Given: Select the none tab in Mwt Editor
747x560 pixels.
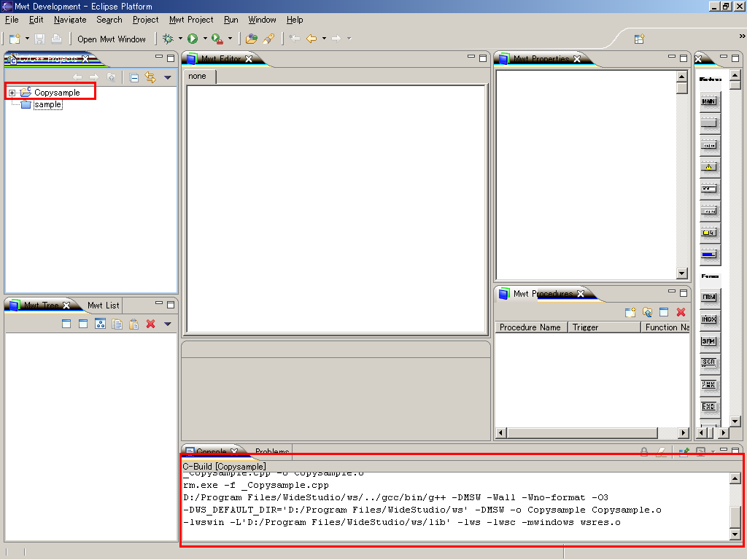Looking at the screenshot, I should tap(197, 76).
